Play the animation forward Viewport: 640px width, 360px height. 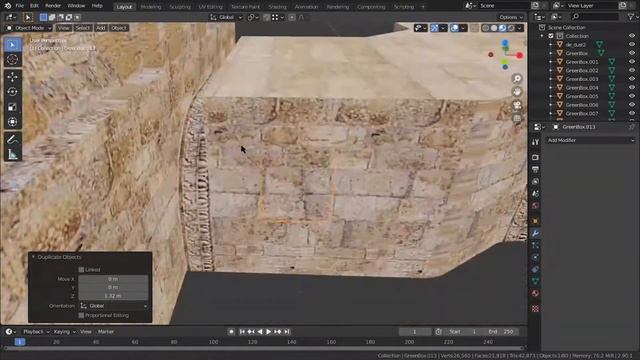269,332
